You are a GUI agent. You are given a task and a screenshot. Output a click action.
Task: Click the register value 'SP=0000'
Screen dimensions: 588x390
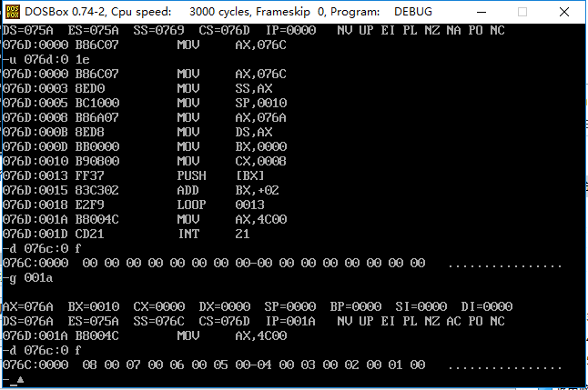(x=290, y=307)
